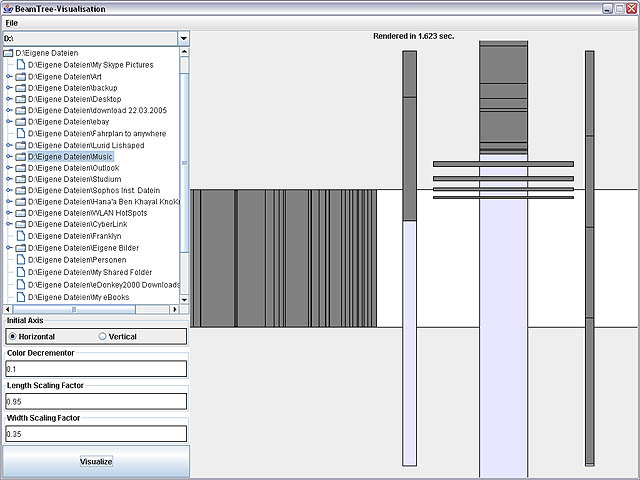This screenshot has height=480, width=640.
Task: Click the Color Decrementor input field
Action: [96, 369]
